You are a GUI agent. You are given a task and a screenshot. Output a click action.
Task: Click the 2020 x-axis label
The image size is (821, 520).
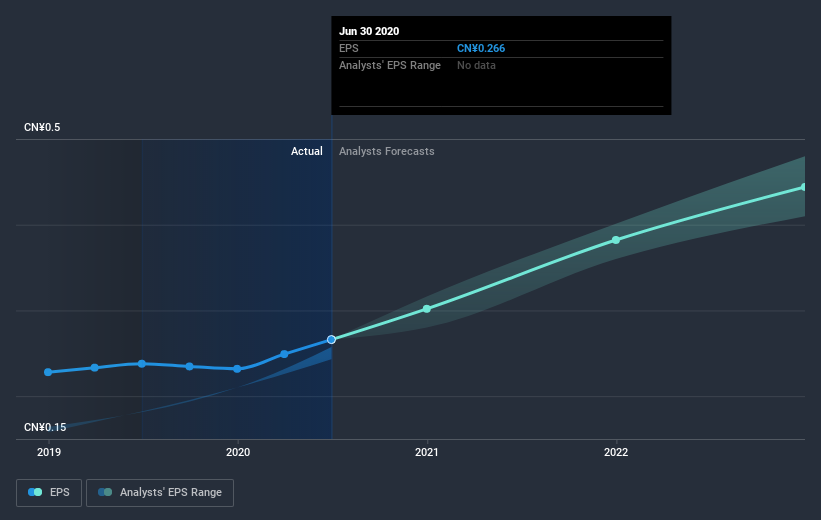point(238,452)
